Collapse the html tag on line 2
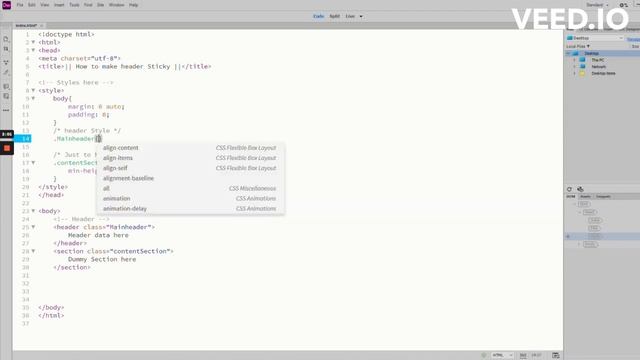Image resolution: width=640 pixels, height=360 pixels. 33,42
